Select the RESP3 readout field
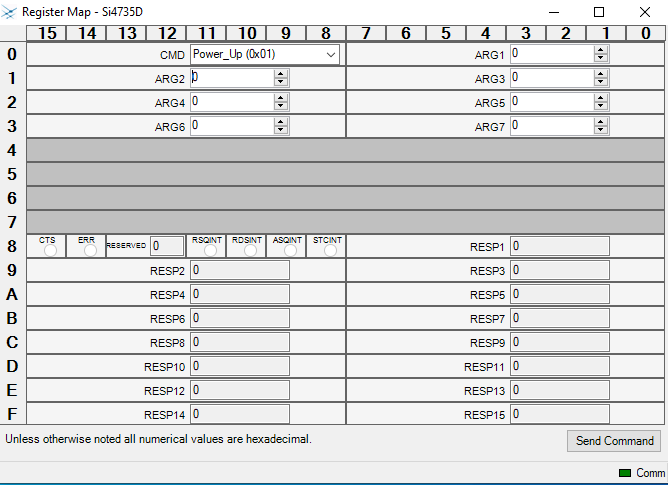Viewport: 668px width, 485px height. coord(560,270)
